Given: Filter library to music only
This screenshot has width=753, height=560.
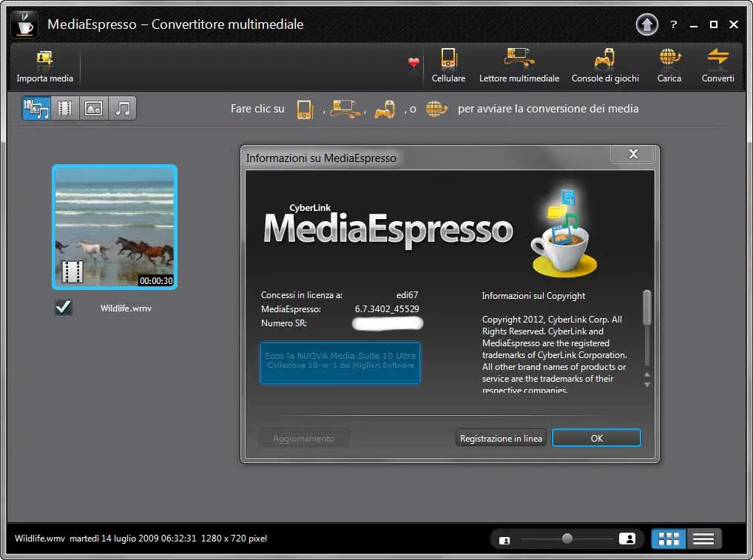Looking at the screenshot, I should (123, 108).
